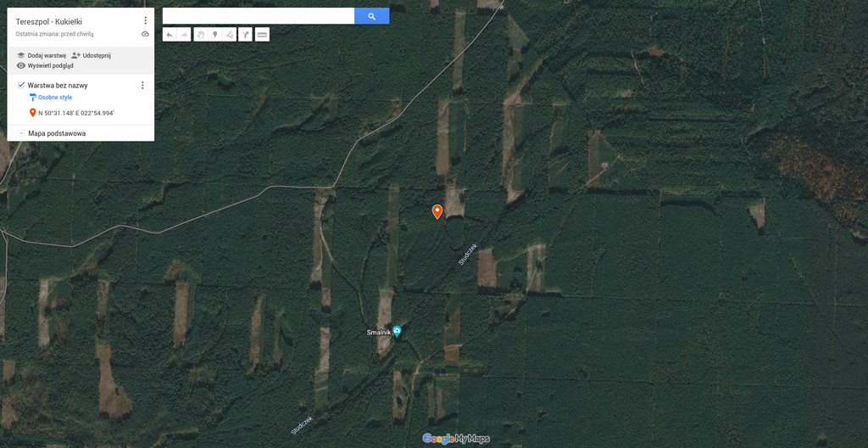Toggle the Warstwa bez nazwy layer checkbox

click(x=21, y=85)
